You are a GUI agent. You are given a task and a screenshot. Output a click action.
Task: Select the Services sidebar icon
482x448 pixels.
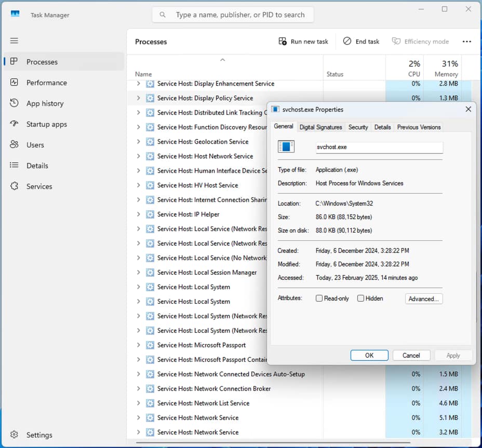[14, 186]
